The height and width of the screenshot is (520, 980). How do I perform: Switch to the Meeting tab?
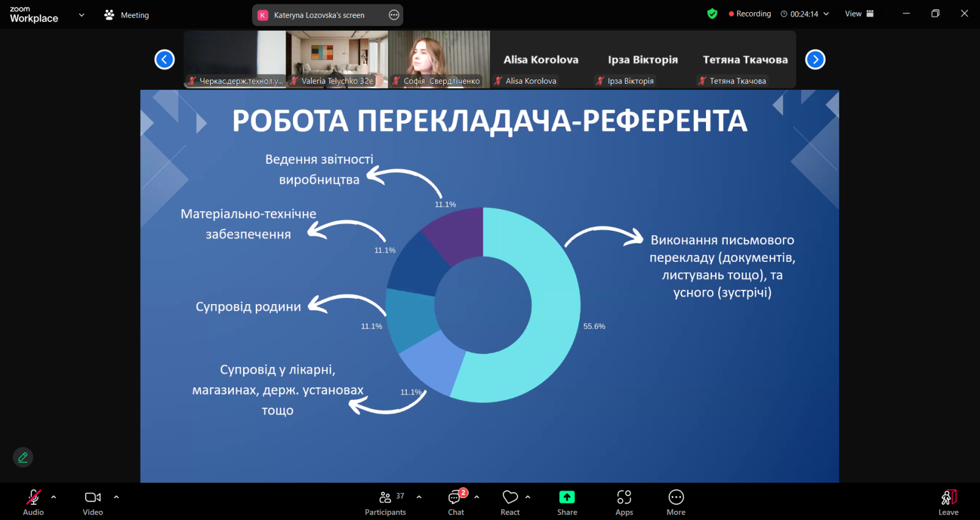(127, 15)
